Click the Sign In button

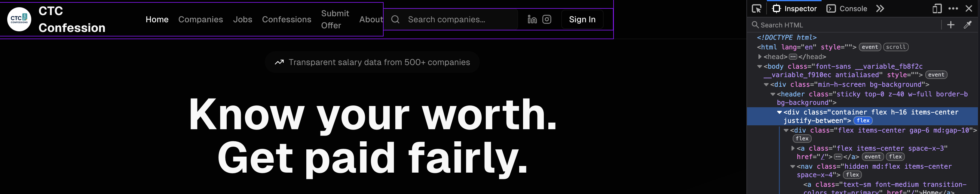[582, 20]
